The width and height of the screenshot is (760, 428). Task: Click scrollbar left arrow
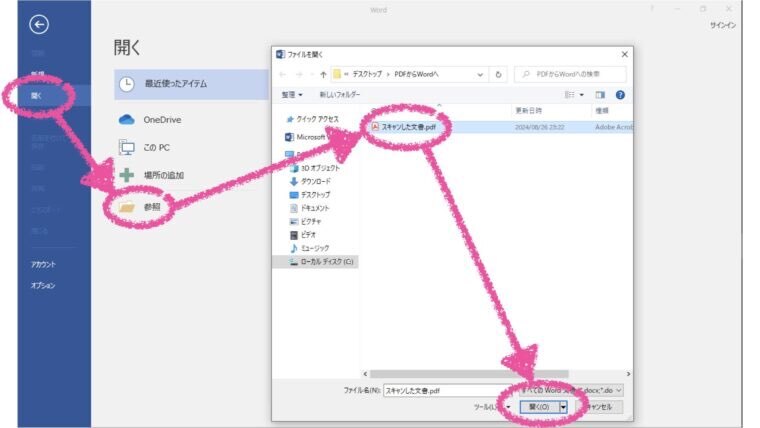click(365, 374)
